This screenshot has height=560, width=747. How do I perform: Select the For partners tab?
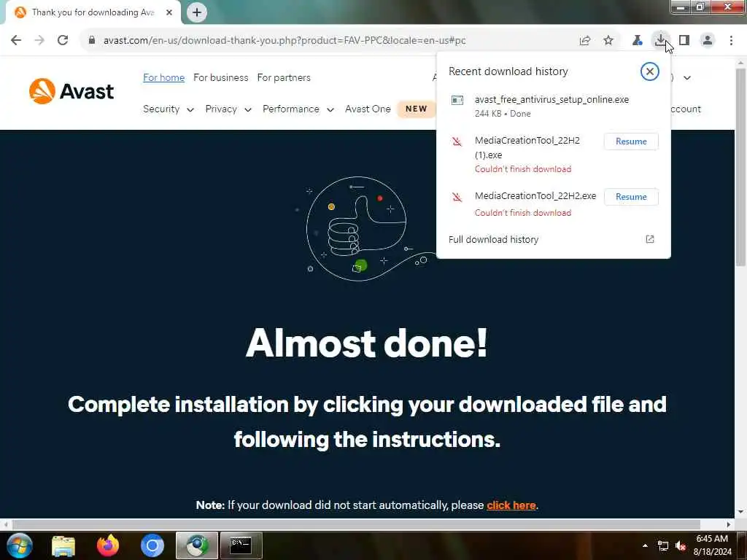[x=284, y=77]
